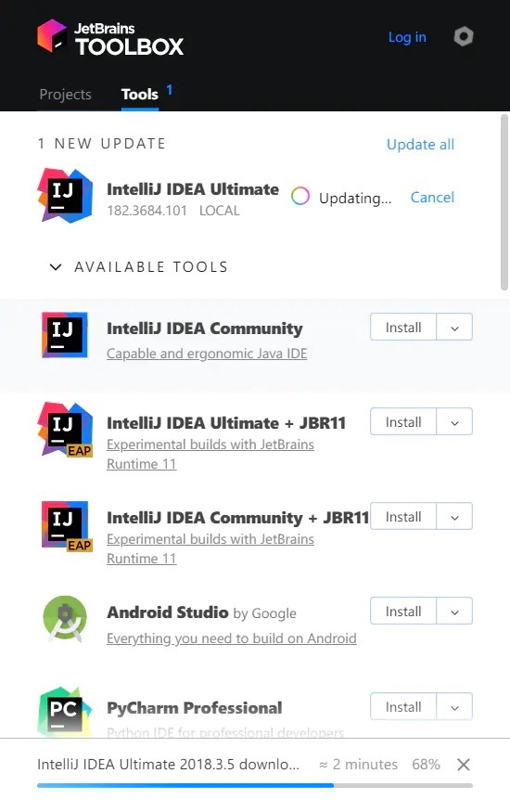Dismiss the download progress with X
Image resolution: width=510 pixels, height=812 pixels.
[464, 765]
